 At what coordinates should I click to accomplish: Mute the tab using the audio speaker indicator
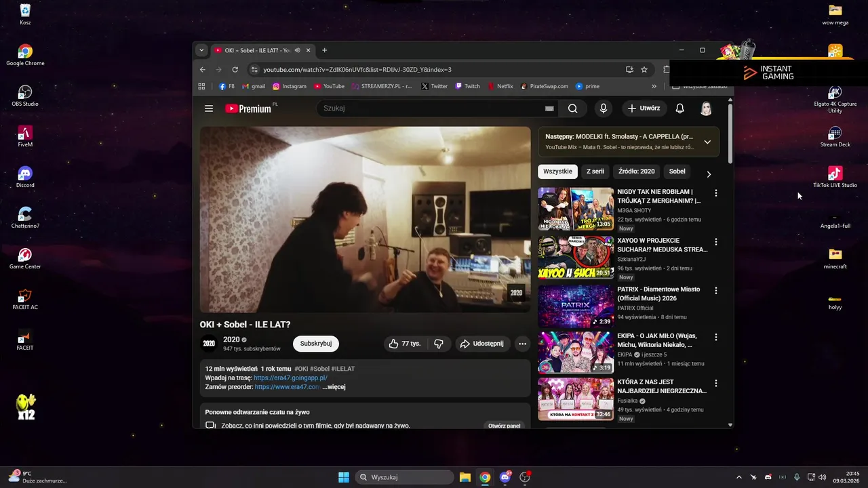pyautogui.click(x=297, y=50)
